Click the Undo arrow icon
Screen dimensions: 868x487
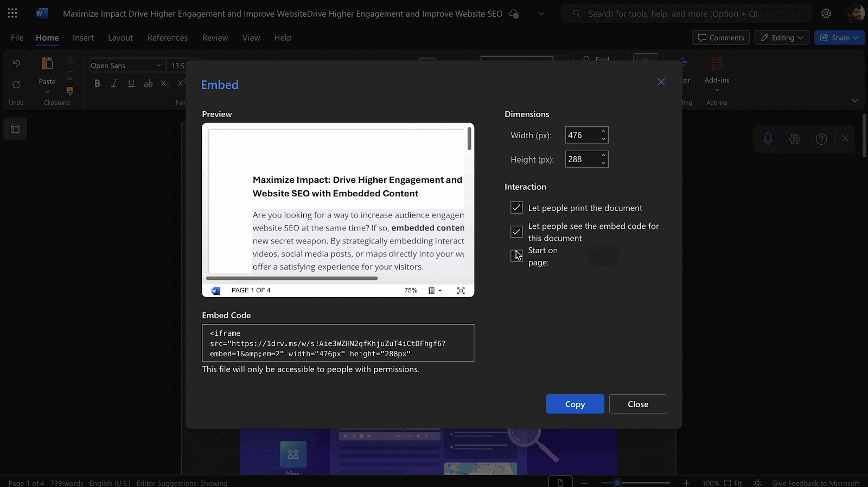pyautogui.click(x=16, y=63)
